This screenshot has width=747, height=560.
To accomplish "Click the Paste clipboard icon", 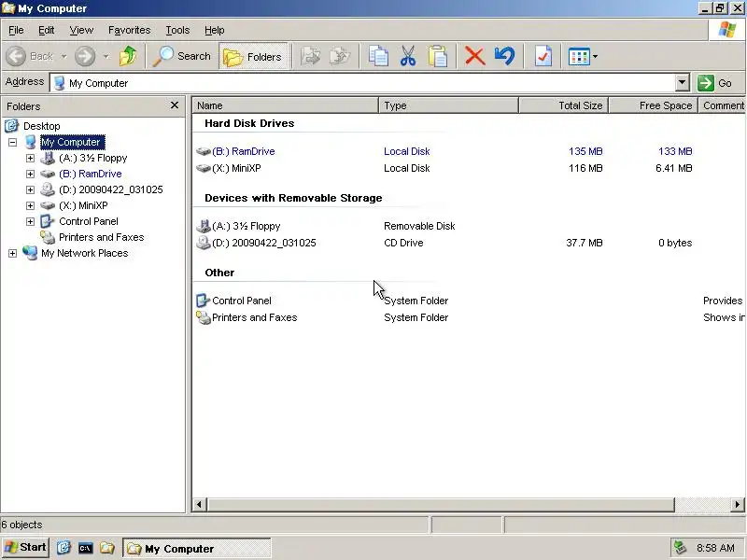I will (x=437, y=56).
